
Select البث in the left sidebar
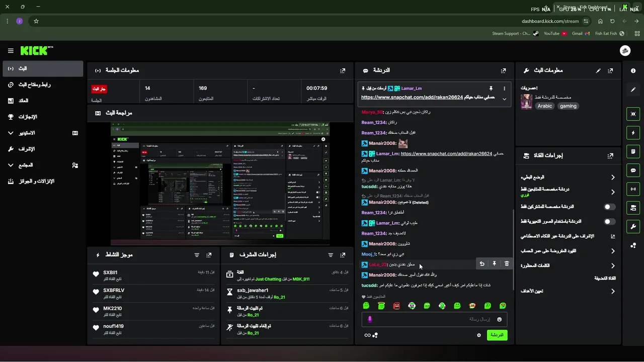(43, 68)
